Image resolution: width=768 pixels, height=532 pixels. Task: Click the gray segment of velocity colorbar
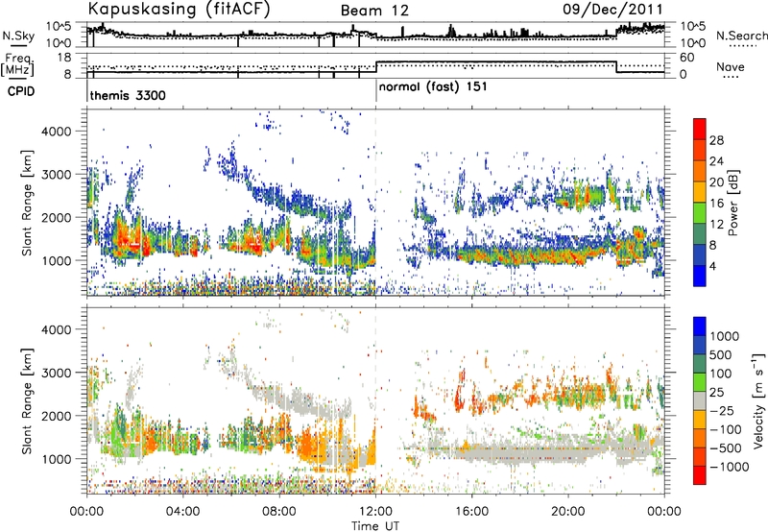point(700,401)
